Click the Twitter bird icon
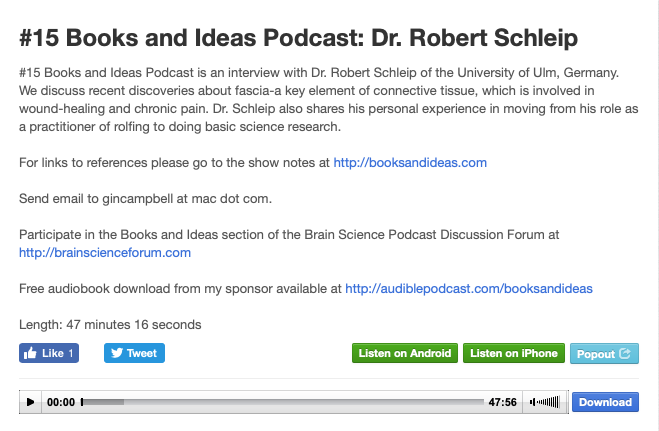Image resolution: width=659 pixels, height=431 pixels. coord(117,353)
